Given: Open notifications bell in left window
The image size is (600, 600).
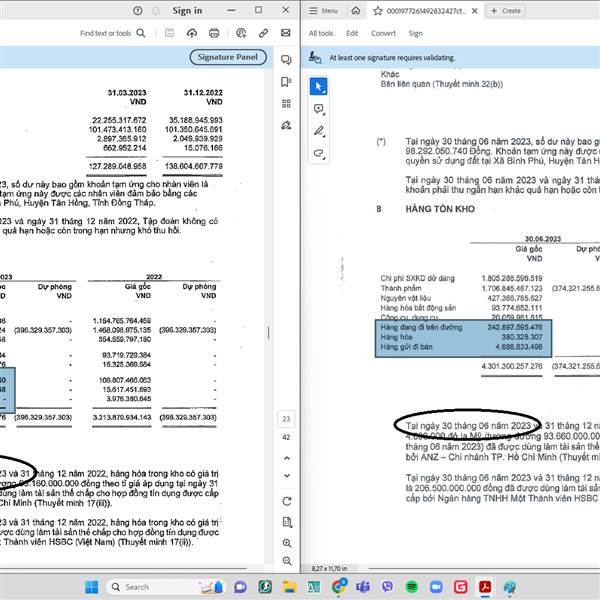Looking at the screenshot, I should click(156, 11).
